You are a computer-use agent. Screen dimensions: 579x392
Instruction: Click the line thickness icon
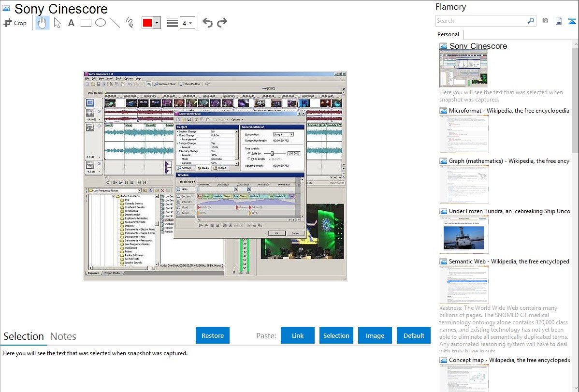172,23
